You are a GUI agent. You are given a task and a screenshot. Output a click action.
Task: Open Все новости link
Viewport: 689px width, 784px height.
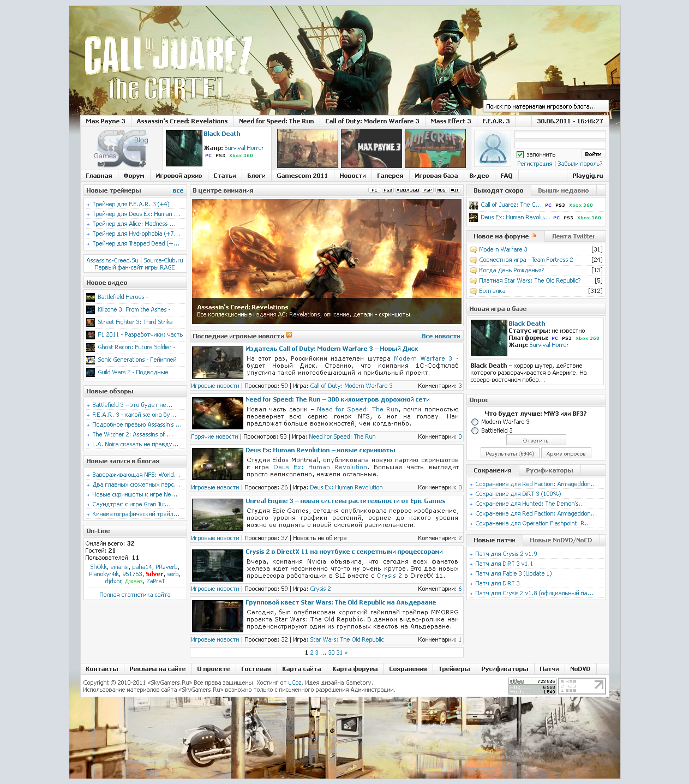pyautogui.click(x=441, y=336)
